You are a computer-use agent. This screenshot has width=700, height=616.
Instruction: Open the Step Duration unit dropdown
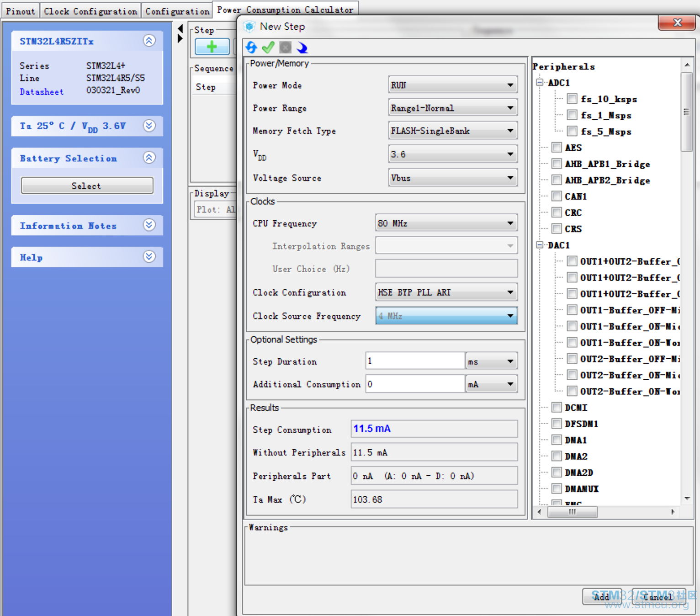pyautogui.click(x=492, y=361)
